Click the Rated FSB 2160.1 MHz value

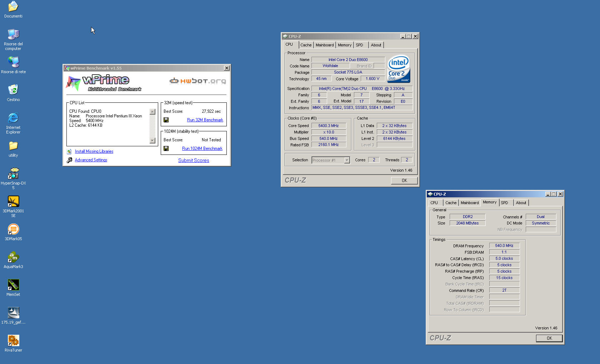coord(329,145)
